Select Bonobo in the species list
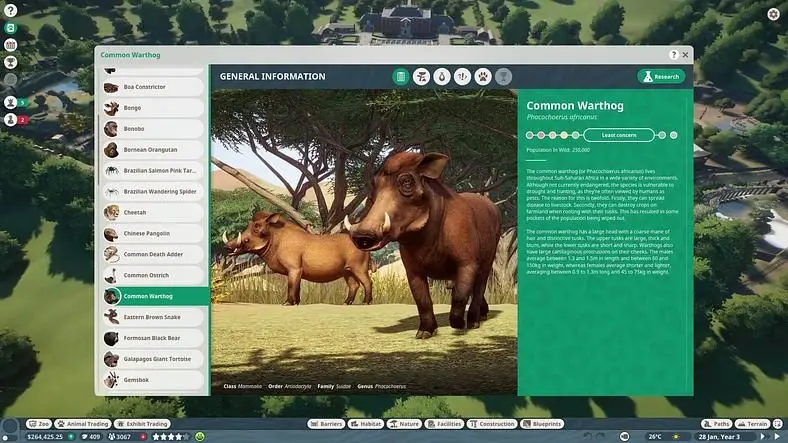 tap(153, 129)
